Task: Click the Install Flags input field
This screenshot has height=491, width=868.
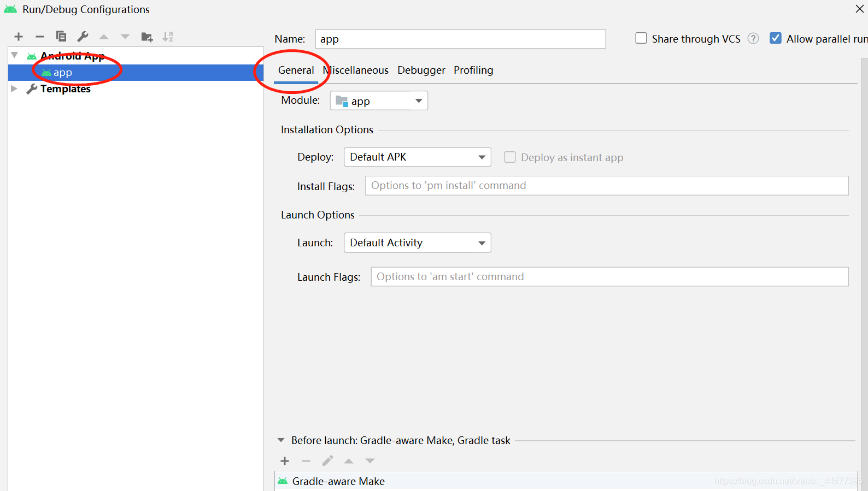Action: pos(607,186)
